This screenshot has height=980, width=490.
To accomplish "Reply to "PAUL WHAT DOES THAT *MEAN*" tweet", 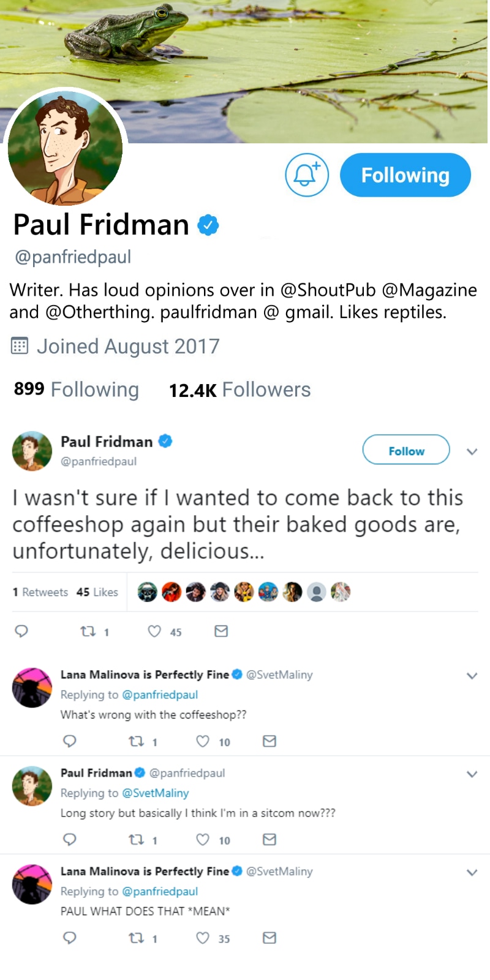I will pyautogui.click(x=70, y=938).
